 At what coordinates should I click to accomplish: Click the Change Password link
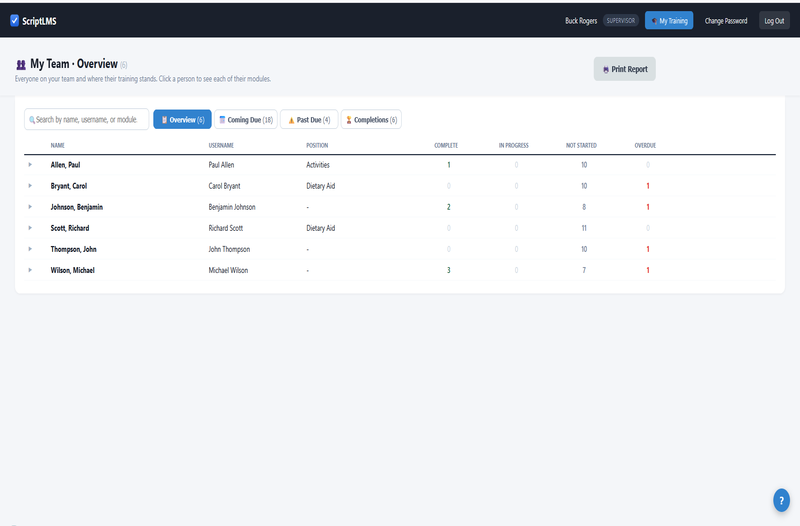tap(726, 21)
